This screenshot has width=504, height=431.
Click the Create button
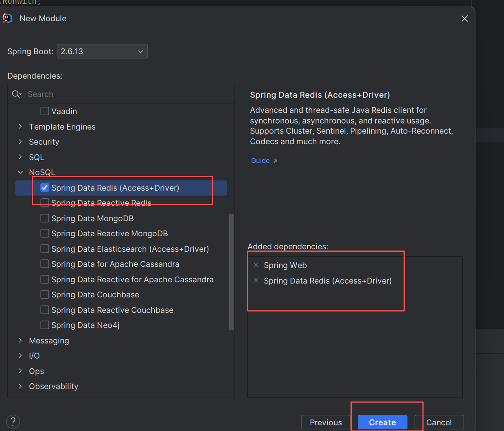click(382, 422)
